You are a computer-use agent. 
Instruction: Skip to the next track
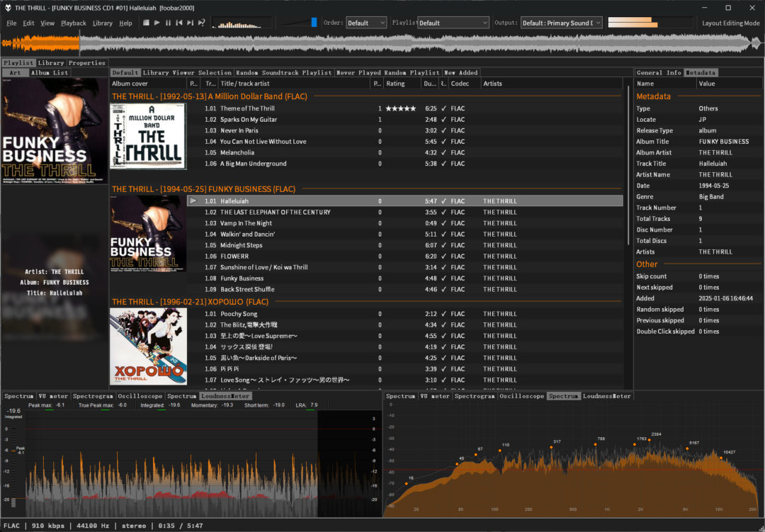191,23
